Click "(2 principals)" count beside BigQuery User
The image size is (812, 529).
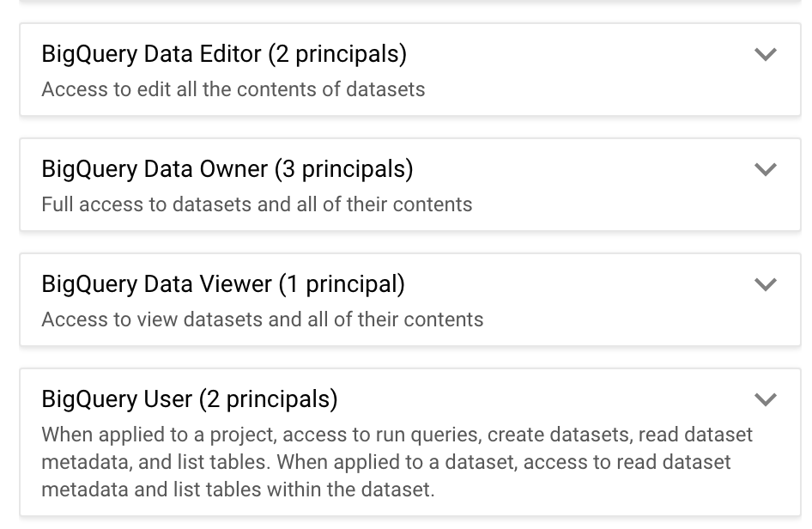(x=268, y=399)
